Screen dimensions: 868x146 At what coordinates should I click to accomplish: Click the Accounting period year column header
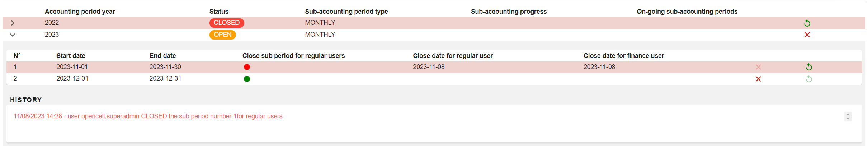(x=80, y=12)
